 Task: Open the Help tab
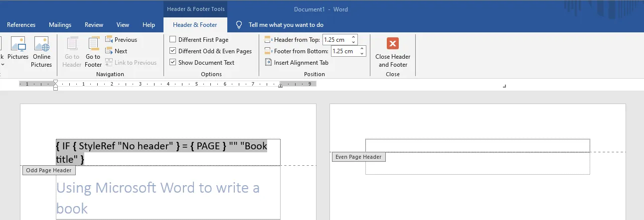click(149, 25)
